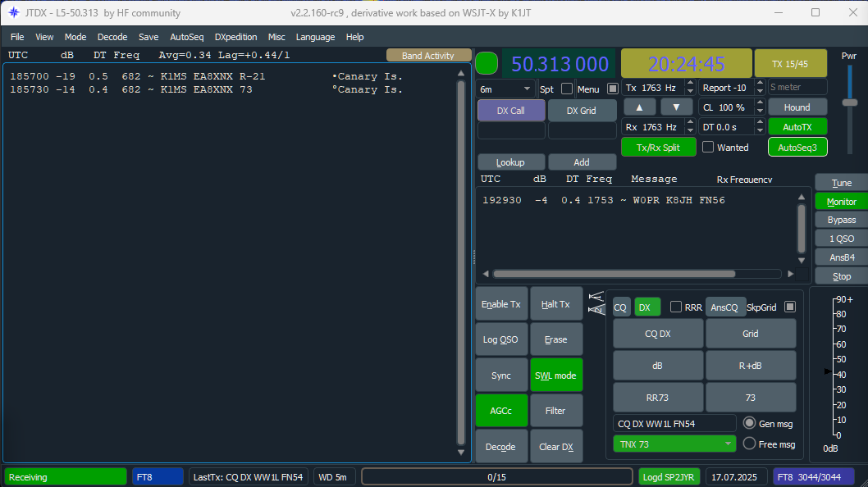The height and width of the screenshot is (487, 868).
Task: Open the Save menu
Action: (x=148, y=37)
